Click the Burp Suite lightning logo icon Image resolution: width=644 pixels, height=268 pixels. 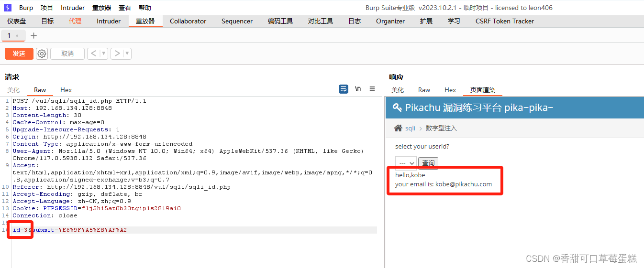point(8,7)
